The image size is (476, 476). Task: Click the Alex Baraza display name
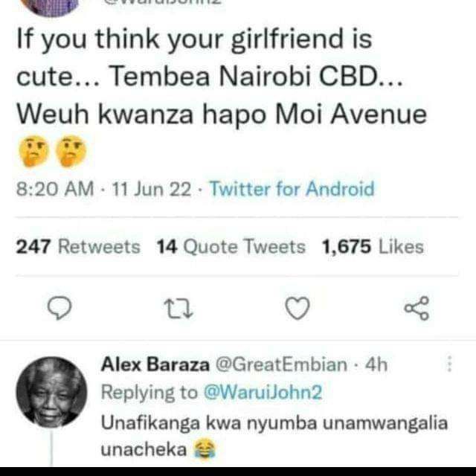(x=155, y=364)
